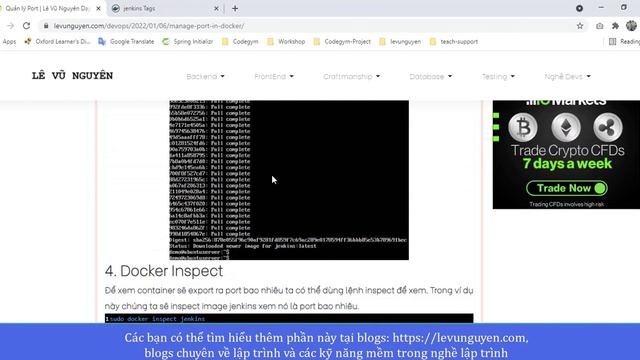Screen dimensions: 640x360
Task: Click 'Trade Crypto CFDs' ad text
Action: point(567,151)
